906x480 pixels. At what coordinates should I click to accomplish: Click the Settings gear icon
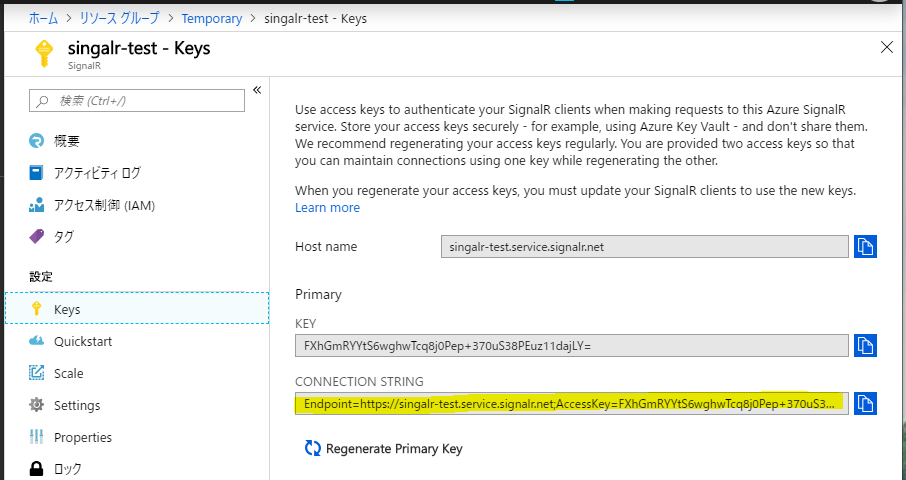[36, 405]
